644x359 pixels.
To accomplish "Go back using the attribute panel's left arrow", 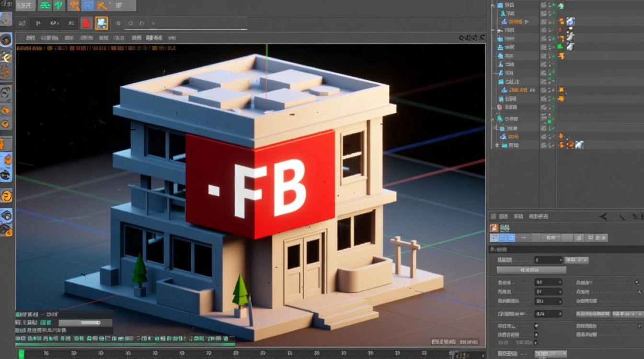I will point(603,217).
